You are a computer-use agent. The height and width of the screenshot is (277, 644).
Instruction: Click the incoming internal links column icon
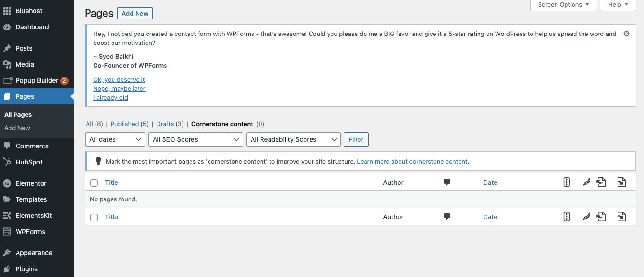coord(601,182)
